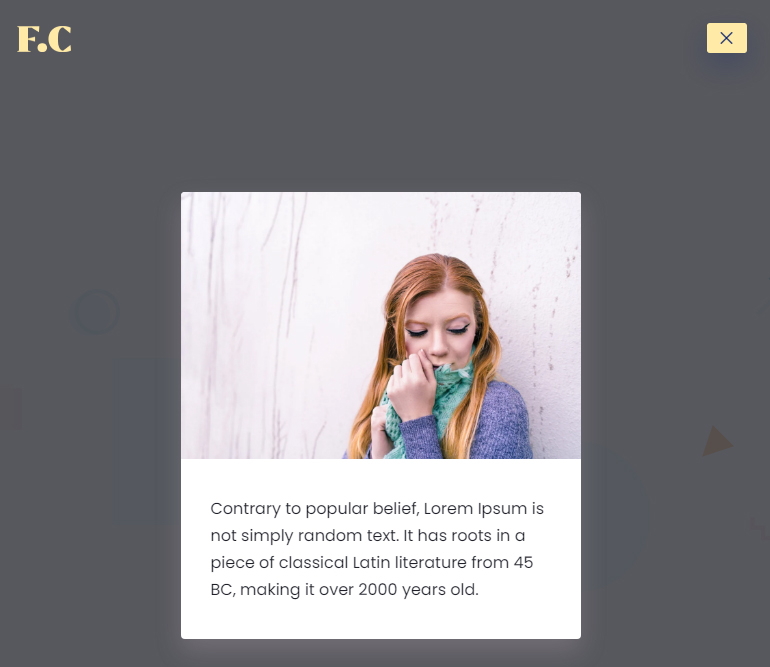
Task: Click the white margin below popup paragraph
Action: (381, 620)
